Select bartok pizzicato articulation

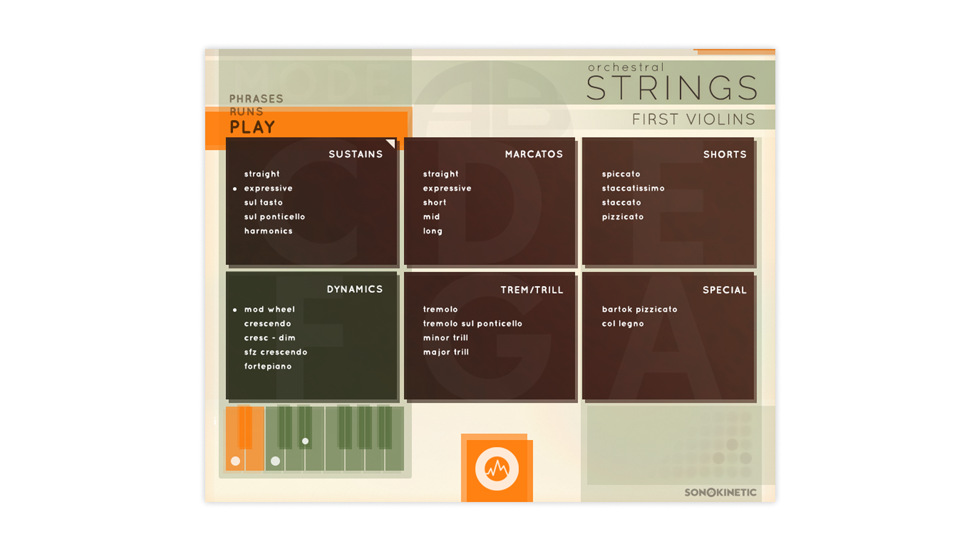tap(640, 309)
